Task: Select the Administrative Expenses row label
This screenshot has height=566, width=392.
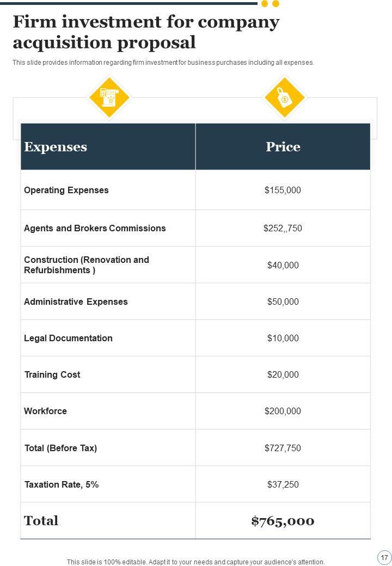Action: 76,302
